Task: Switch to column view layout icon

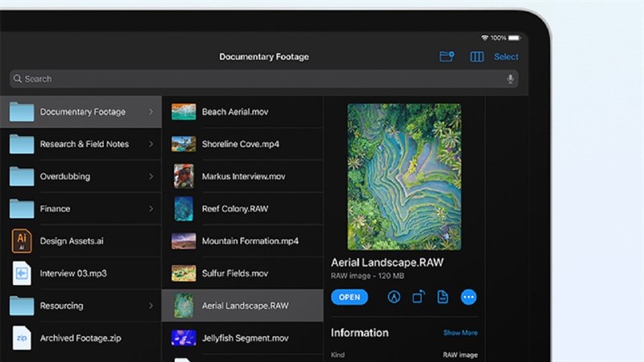Action: [477, 56]
